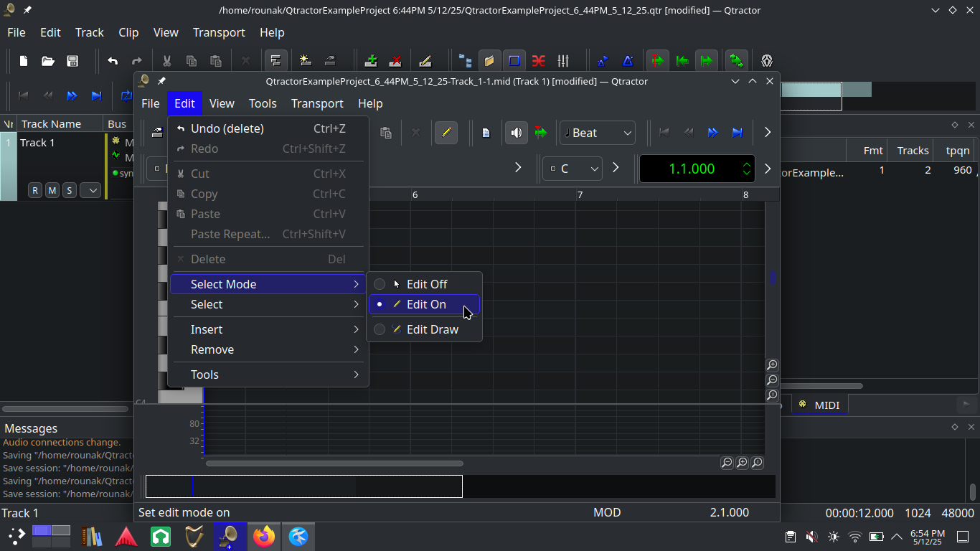Mute Track 1 using the M button

52,190
